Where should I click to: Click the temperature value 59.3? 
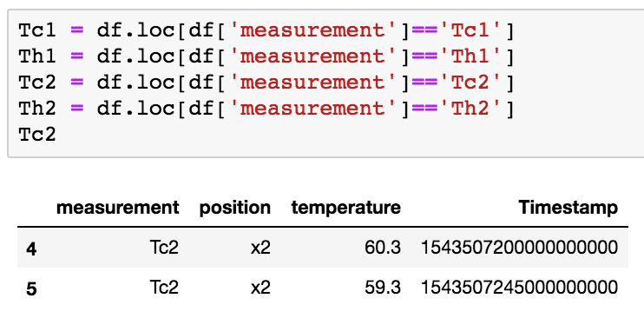pyautogui.click(x=383, y=287)
